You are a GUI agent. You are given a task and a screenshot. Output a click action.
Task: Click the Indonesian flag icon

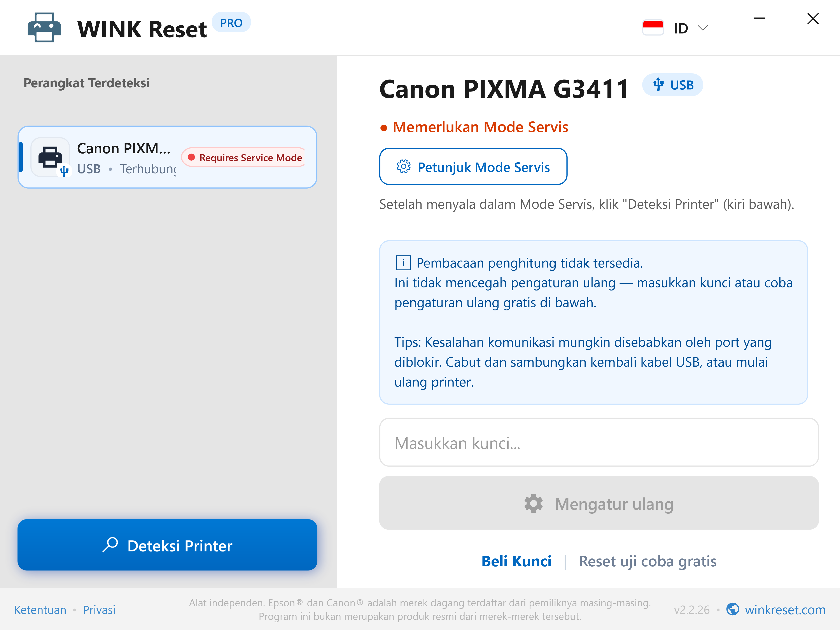click(x=653, y=28)
